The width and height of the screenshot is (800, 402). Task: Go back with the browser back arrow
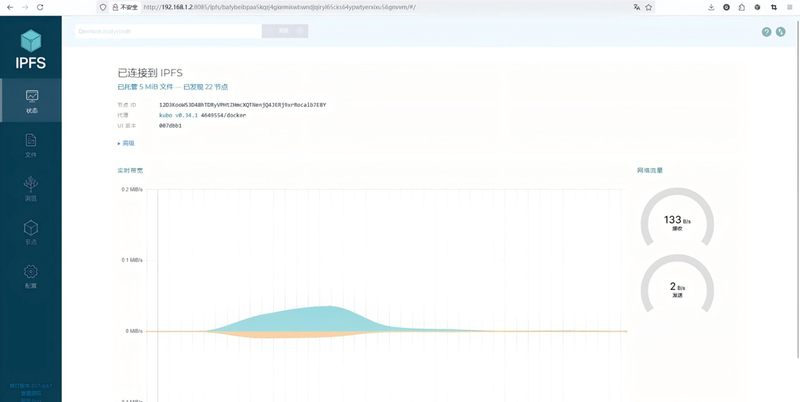(10, 7)
